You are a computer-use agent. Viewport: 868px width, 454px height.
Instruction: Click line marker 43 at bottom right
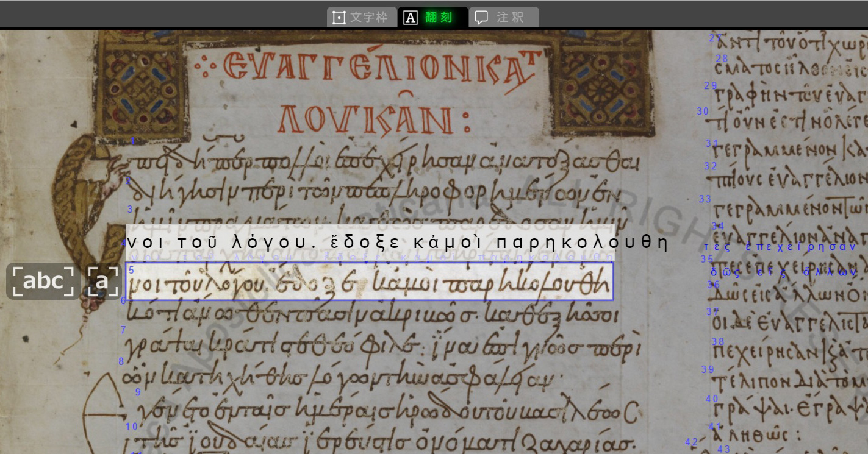click(724, 449)
